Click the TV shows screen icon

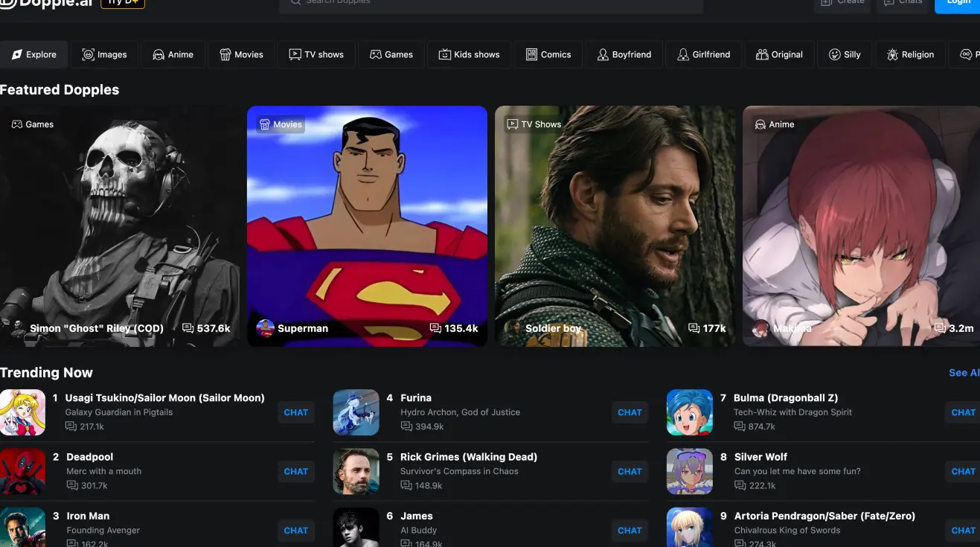(x=295, y=54)
